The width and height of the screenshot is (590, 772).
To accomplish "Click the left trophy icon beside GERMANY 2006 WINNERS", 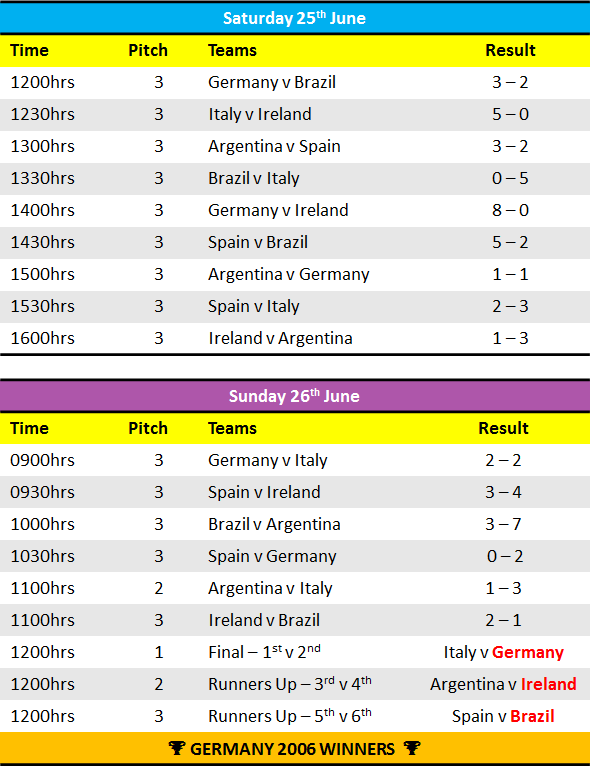I will point(176,748).
